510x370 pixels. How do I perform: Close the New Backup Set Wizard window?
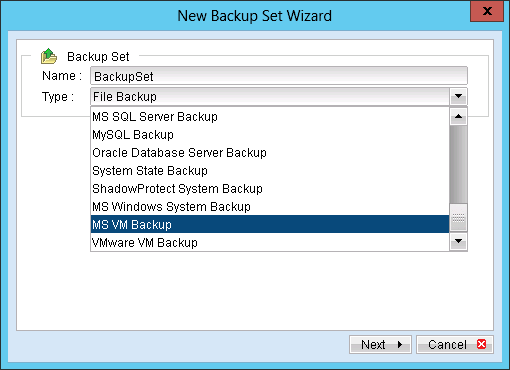487,11
